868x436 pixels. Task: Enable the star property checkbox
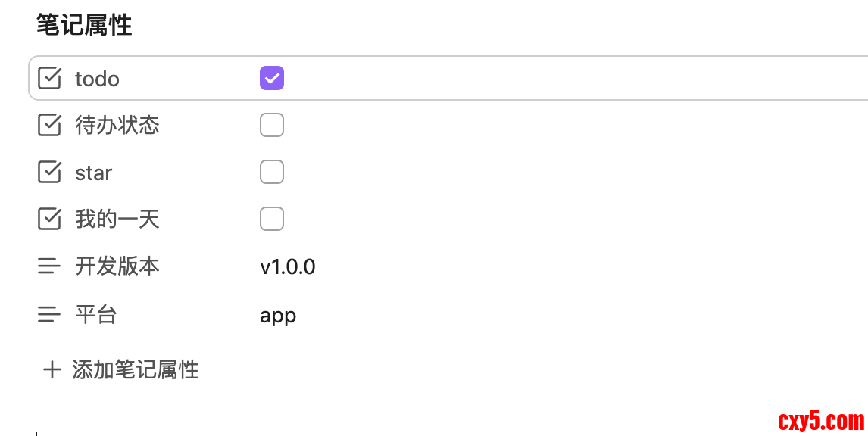click(x=272, y=172)
